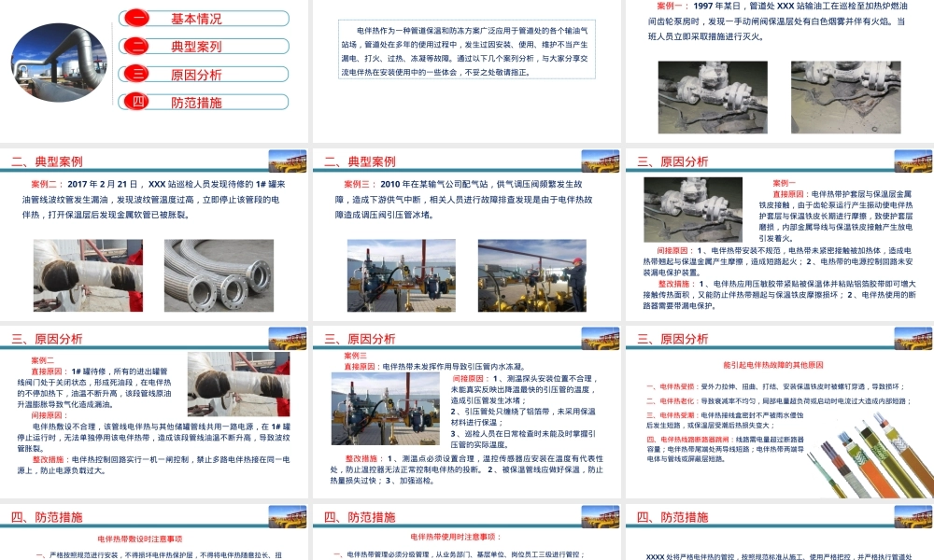
Task: Open the 防范措施 agenda item
Action: click(x=204, y=102)
